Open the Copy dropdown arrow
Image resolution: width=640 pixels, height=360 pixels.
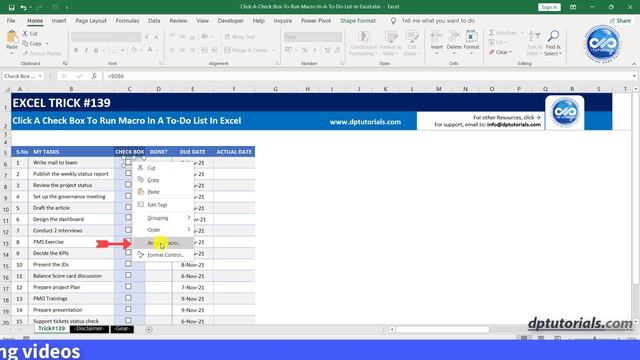click(47, 44)
